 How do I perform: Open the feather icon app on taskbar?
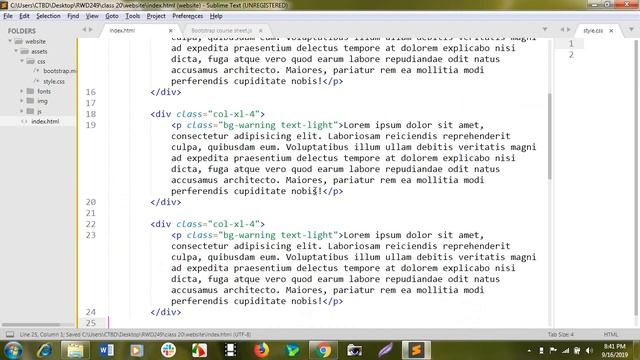[x=385, y=350]
